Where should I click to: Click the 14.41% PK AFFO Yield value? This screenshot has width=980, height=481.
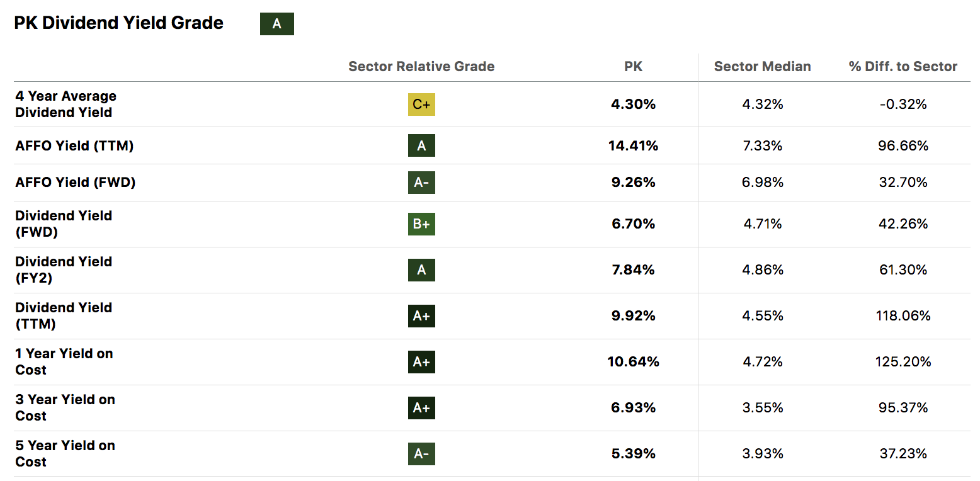[x=633, y=146]
